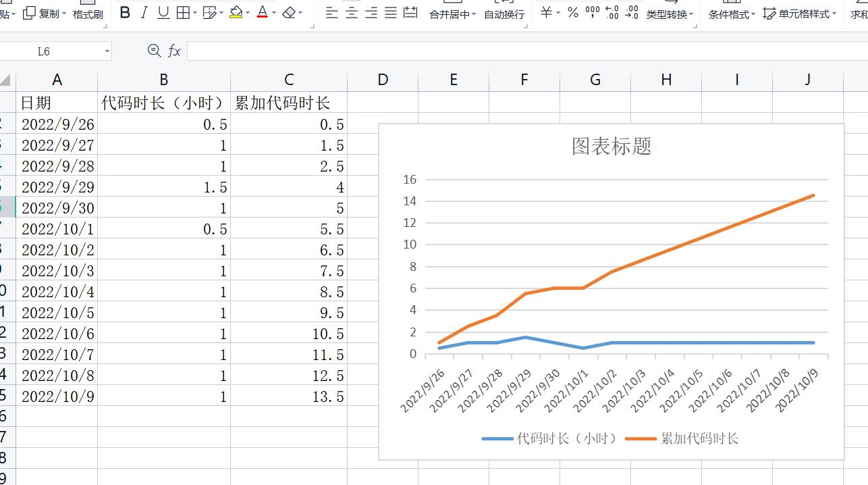Select the header cell 日期
This screenshot has height=485, width=868.
[x=57, y=103]
